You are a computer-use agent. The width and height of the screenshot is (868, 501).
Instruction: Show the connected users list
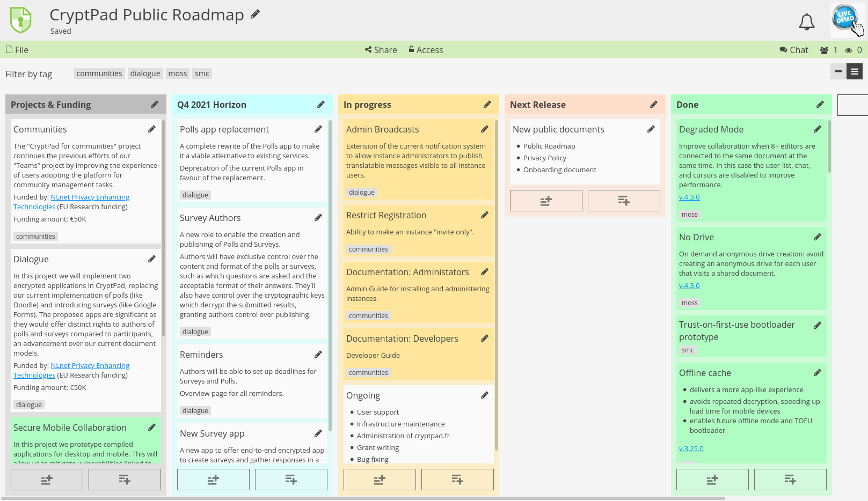pos(829,50)
